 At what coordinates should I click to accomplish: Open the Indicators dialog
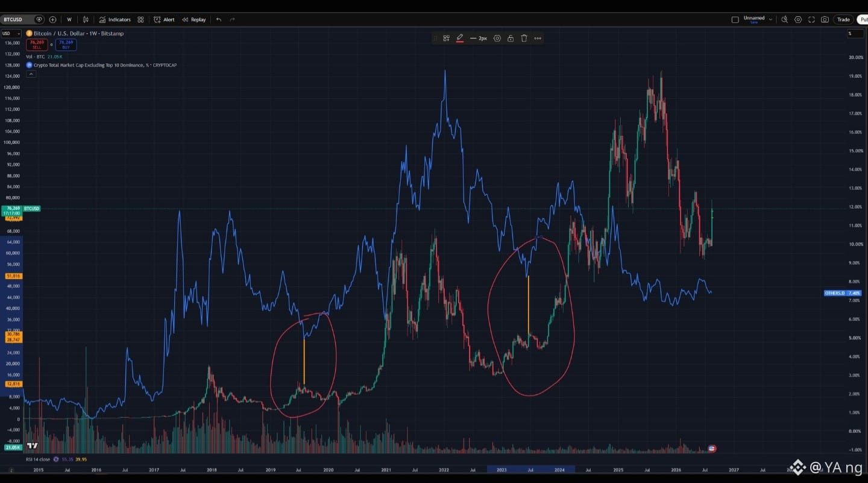tap(115, 20)
